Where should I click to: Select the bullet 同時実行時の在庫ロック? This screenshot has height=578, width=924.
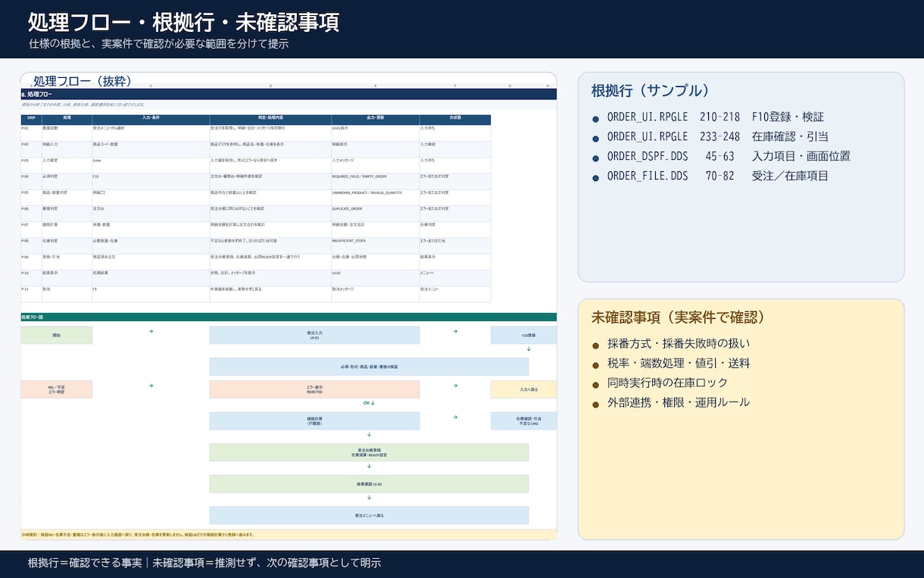click(667, 383)
